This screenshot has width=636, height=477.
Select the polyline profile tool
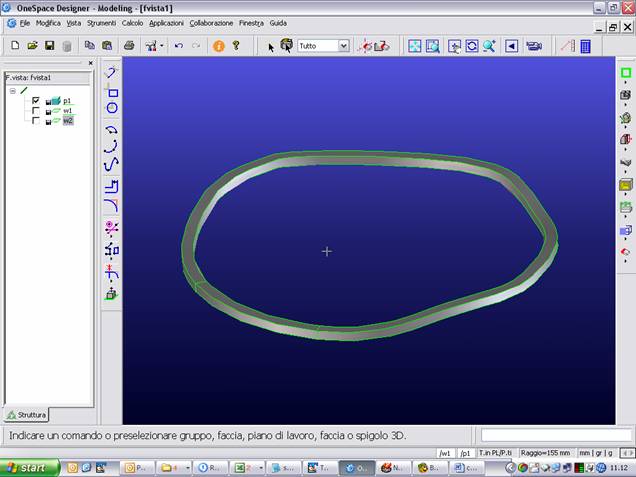[111, 187]
